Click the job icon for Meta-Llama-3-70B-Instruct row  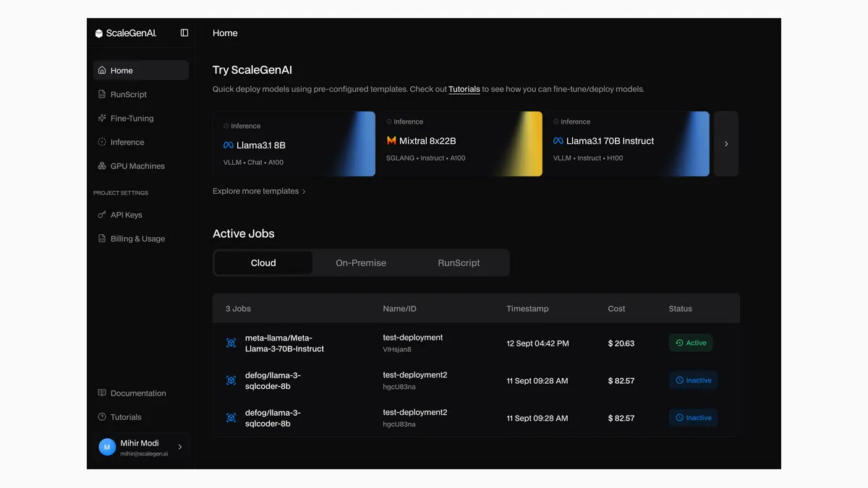pos(231,343)
